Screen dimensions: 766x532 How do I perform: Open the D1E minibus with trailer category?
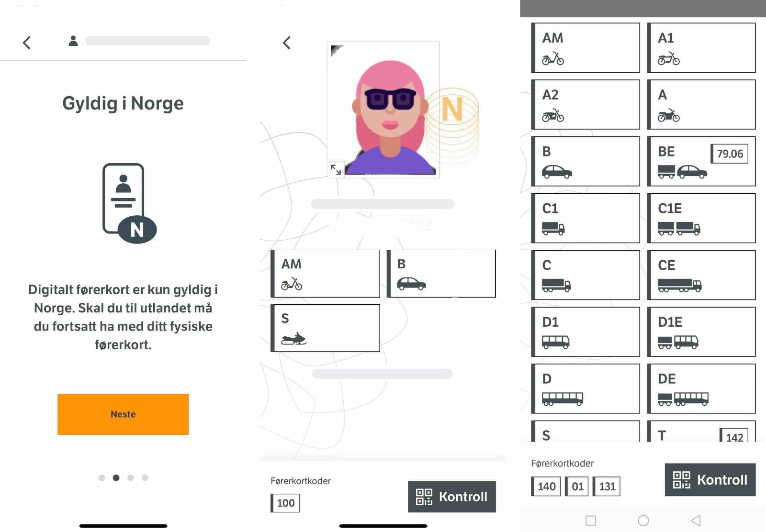point(701,332)
